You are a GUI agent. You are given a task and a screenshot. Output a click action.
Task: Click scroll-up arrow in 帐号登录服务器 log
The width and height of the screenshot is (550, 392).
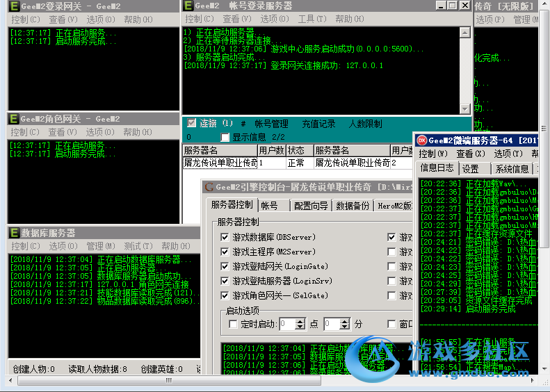point(465,33)
